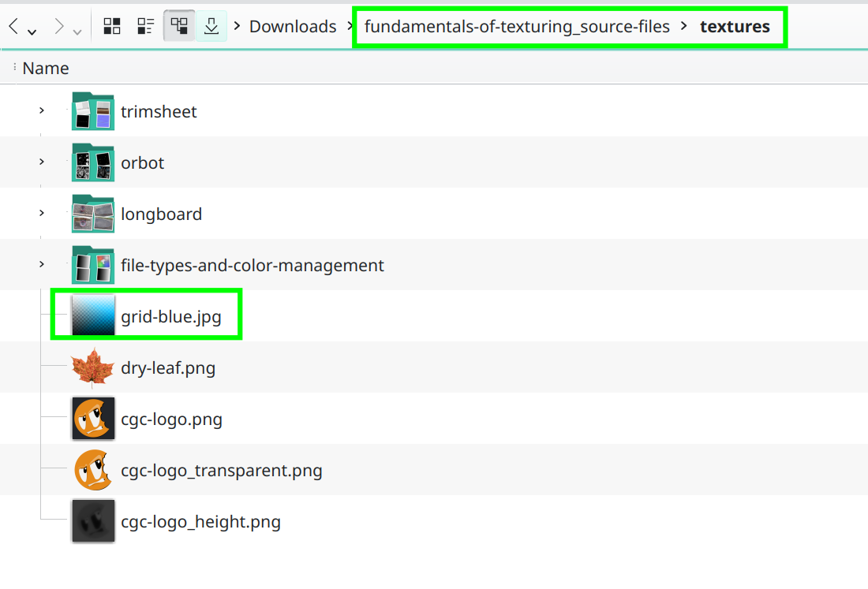Select the trimsheet folder icon

coord(93,111)
